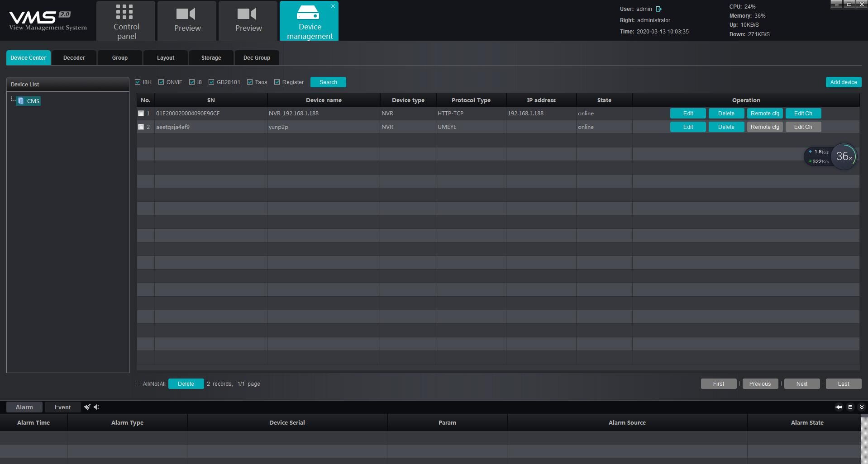This screenshot has height=464, width=868.
Task: Click the Alarm Time column header
Action: tap(33, 423)
